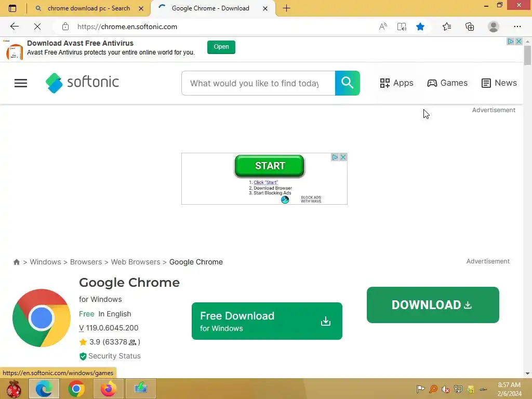The width and height of the screenshot is (532, 399).
Task: Switch to Microsoft Edge in taskbar
Action: [x=44, y=389]
